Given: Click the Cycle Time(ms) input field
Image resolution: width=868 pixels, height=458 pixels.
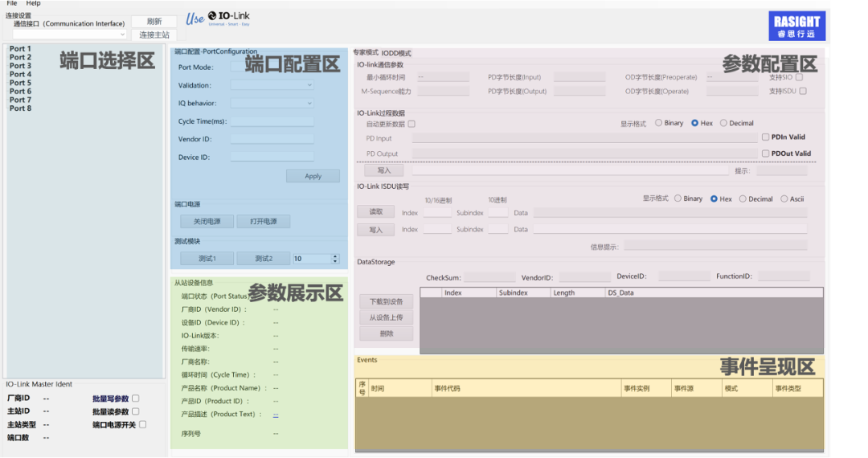Looking at the screenshot, I should click(x=272, y=122).
